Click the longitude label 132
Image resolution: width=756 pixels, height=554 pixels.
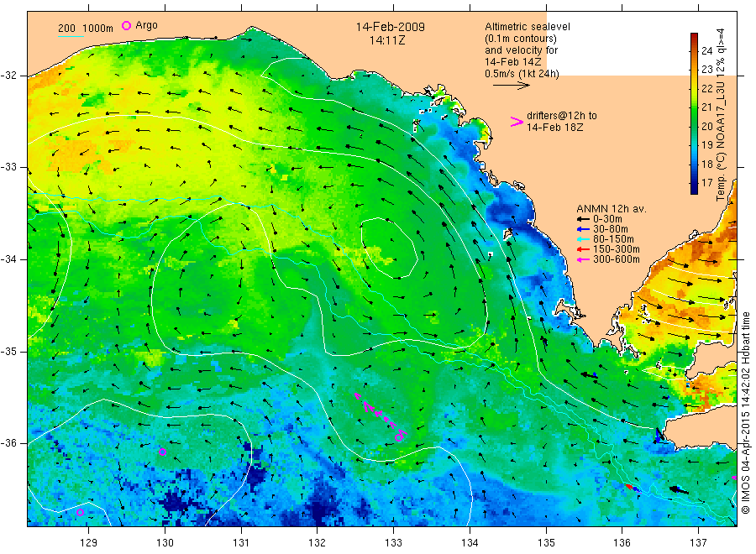click(x=317, y=542)
